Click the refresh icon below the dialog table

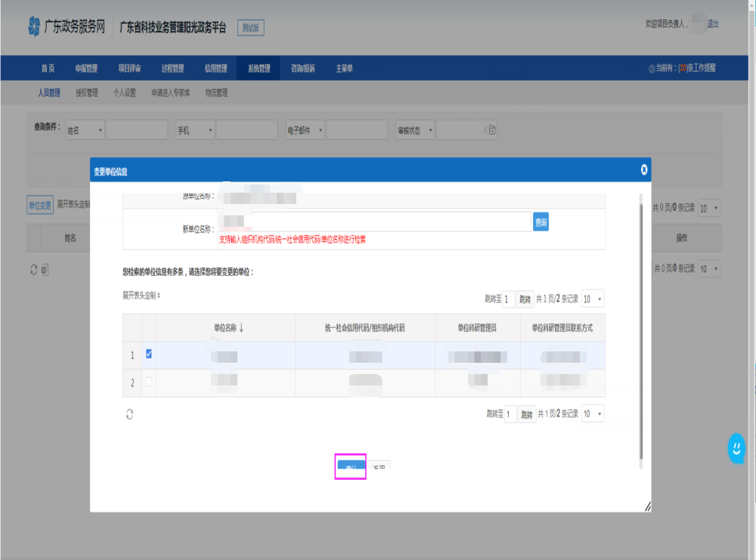point(129,413)
